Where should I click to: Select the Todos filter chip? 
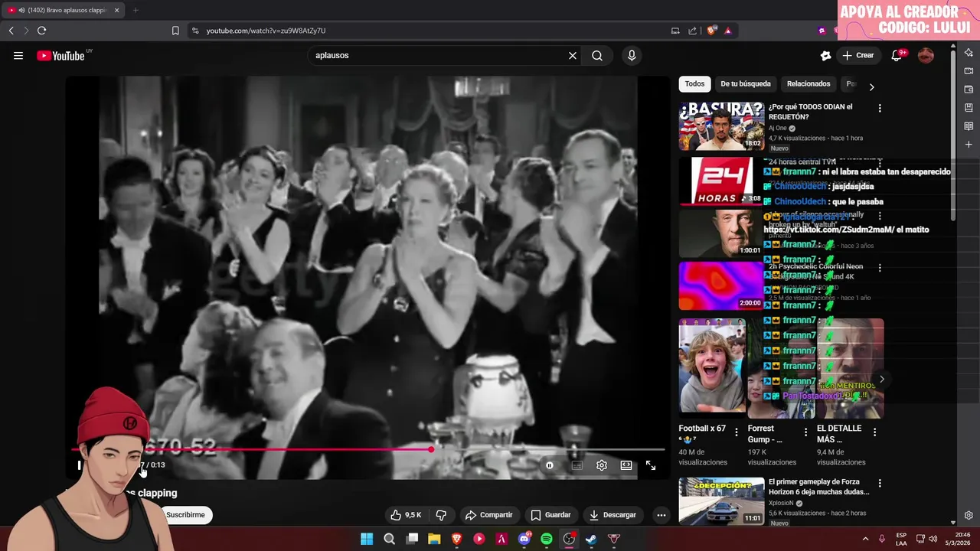[x=694, y=84]
